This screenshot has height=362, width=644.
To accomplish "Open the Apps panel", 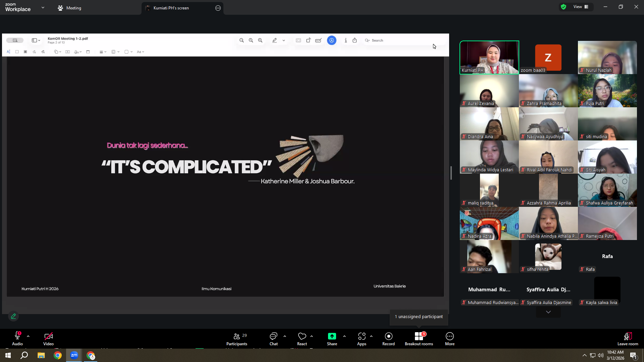I will (362, 339).
